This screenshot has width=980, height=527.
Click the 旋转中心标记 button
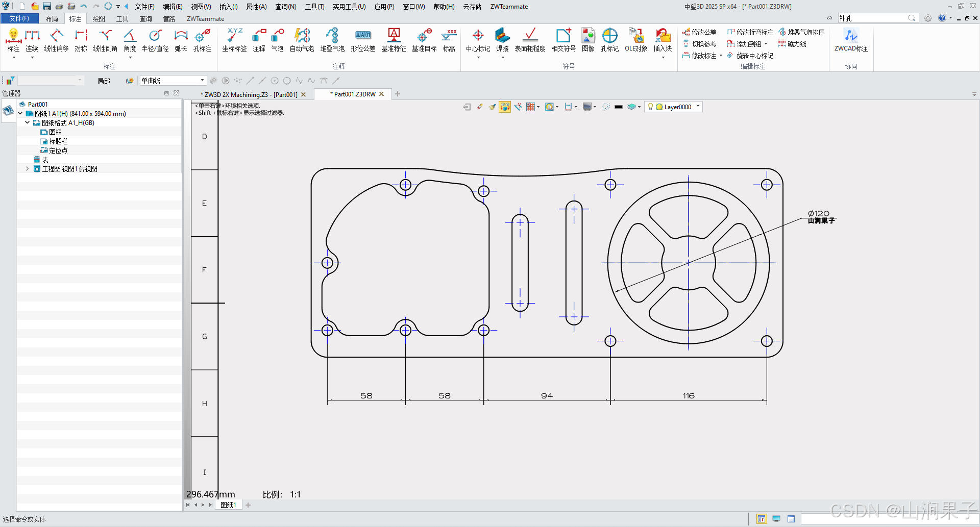(750, 56)
